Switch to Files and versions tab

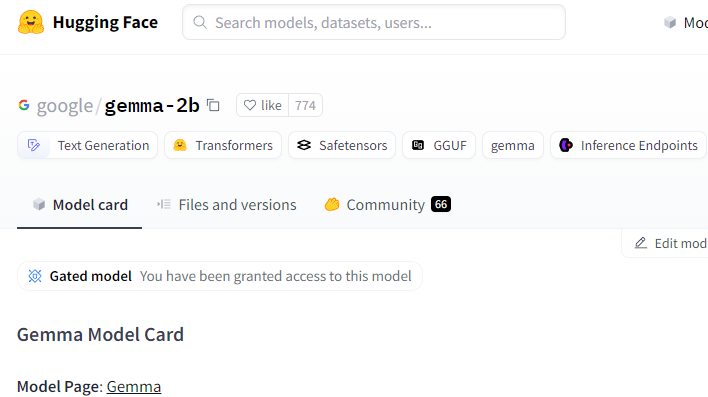(226, 205)
